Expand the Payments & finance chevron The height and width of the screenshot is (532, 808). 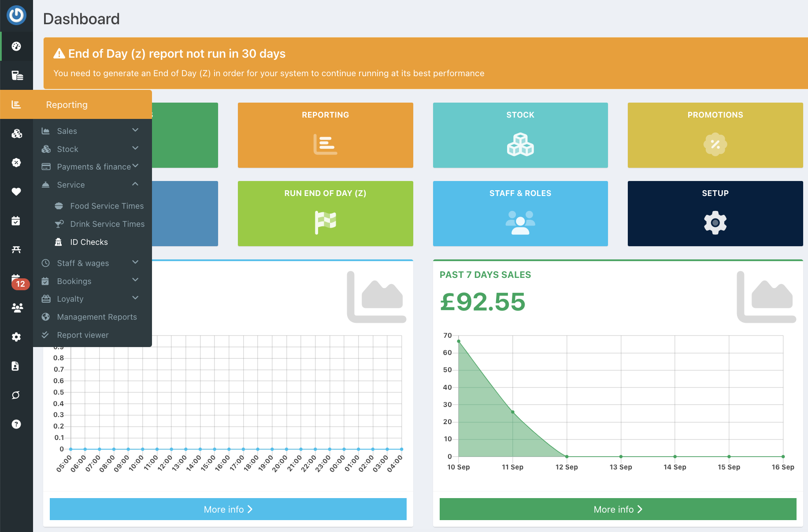[135, 166]
